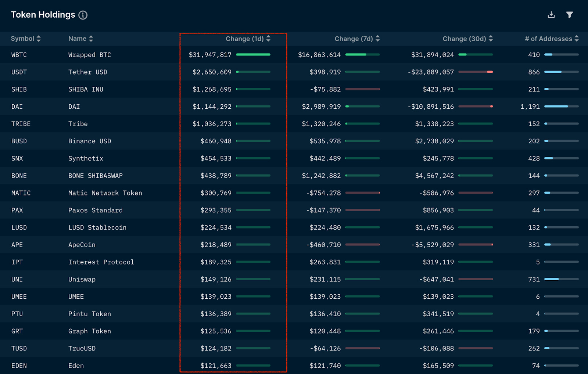Click UNI address count 731
This screenshot has height=374, width=588.
534,279
